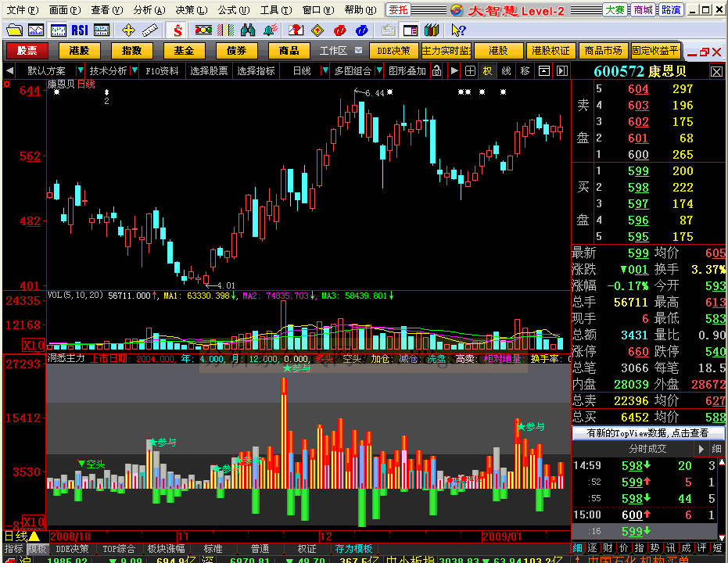This screenshot has width=728, height=563.
Task: Open the alarm bell alert icon
Action: (270, 30)
